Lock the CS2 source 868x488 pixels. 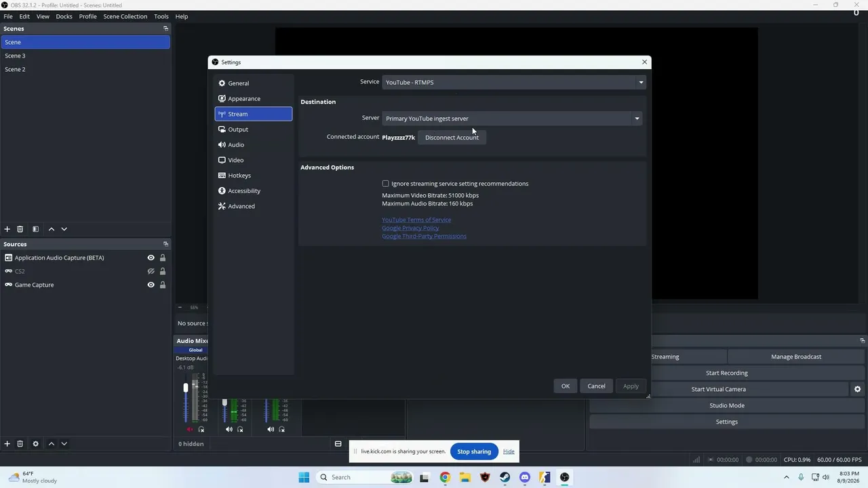(163, 271)
